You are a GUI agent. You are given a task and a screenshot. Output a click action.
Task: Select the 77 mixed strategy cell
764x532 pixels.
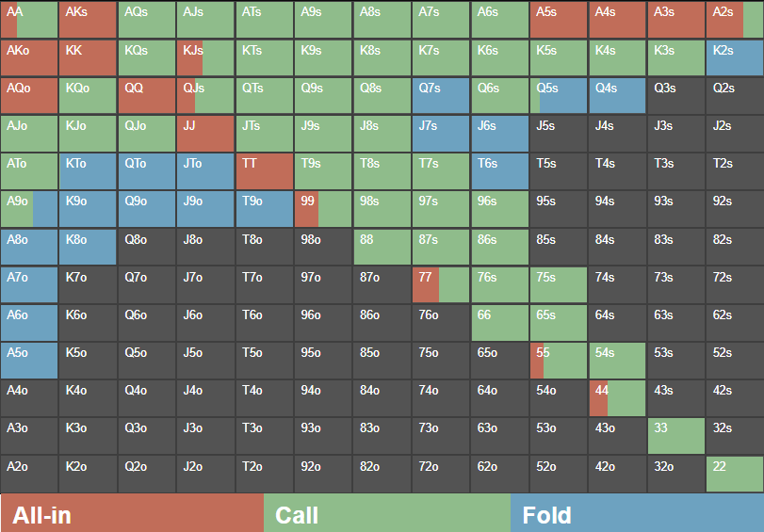pyautogui.click(x=440, y=284)
